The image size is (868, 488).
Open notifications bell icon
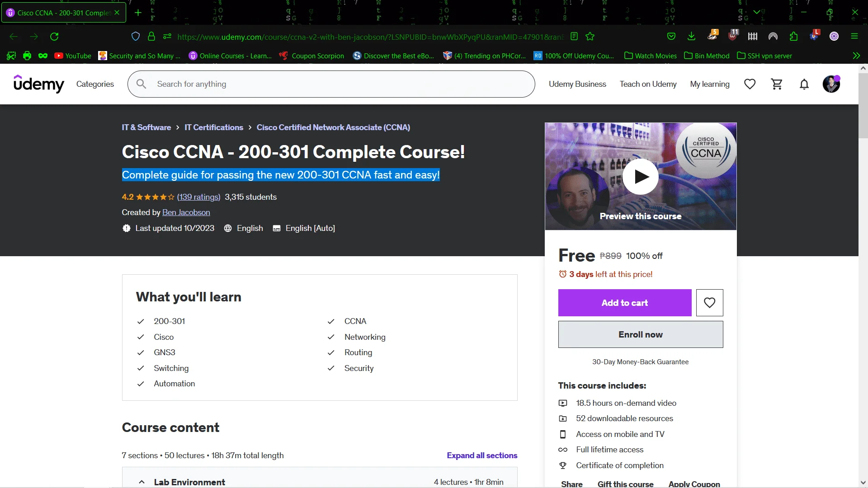tap(804, 84)
